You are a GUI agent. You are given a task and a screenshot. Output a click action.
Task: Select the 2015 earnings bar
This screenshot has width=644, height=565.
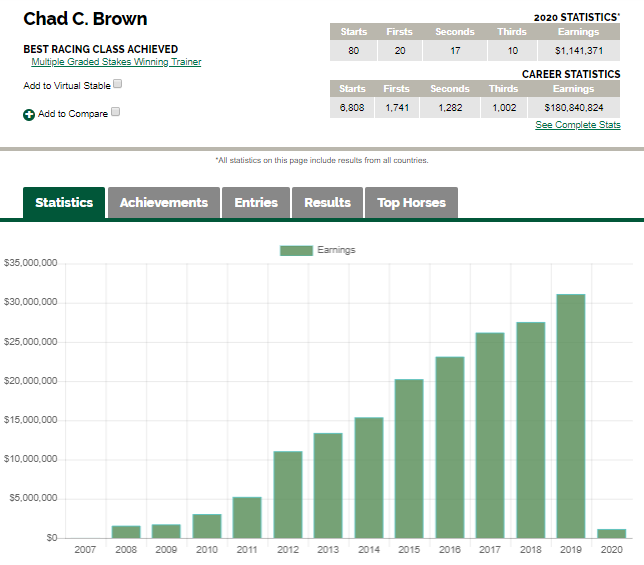pos(409,459)
